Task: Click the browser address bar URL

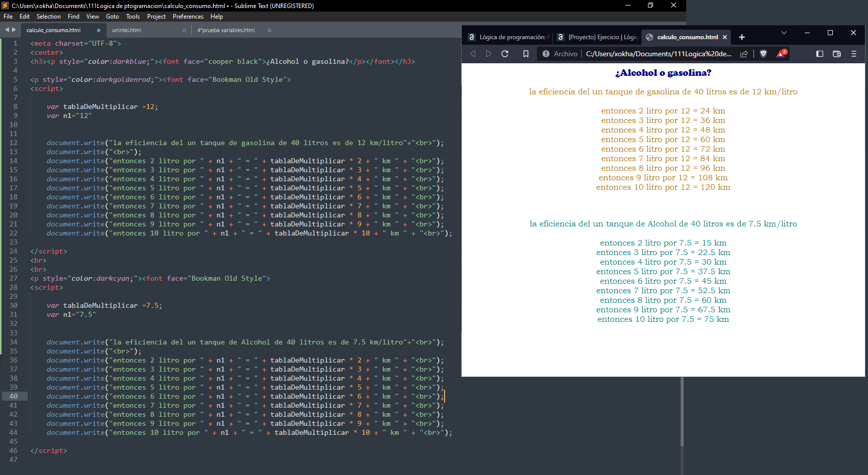Action: pyautogui.click(x=658, y=54)
